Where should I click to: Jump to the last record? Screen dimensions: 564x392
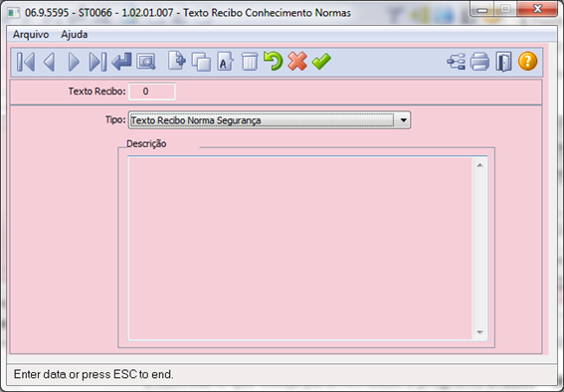(x=97, y=62)
